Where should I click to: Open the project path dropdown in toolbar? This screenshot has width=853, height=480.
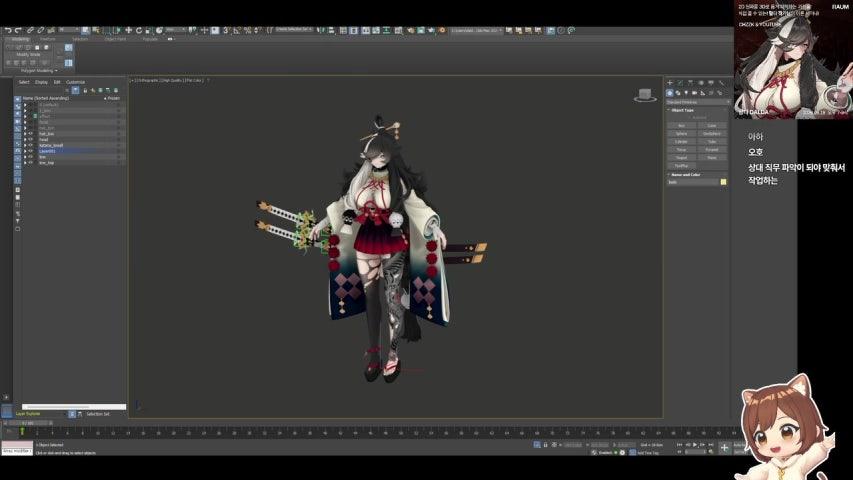click(477, 30)
